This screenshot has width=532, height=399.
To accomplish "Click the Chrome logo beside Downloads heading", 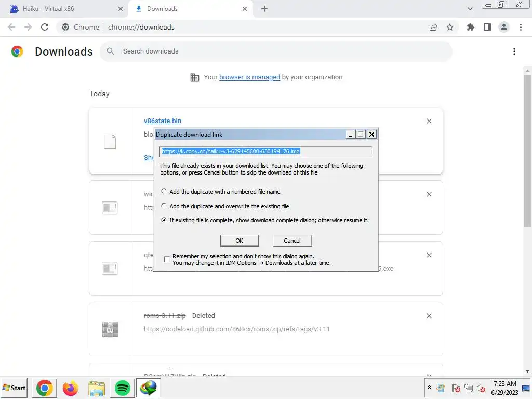I will click(17, 51).
